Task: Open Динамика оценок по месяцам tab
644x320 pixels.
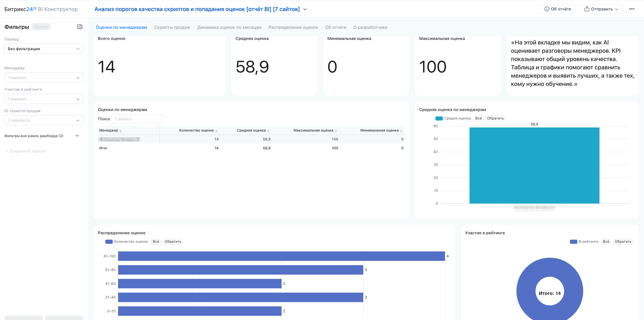Action: pos(229,27)
